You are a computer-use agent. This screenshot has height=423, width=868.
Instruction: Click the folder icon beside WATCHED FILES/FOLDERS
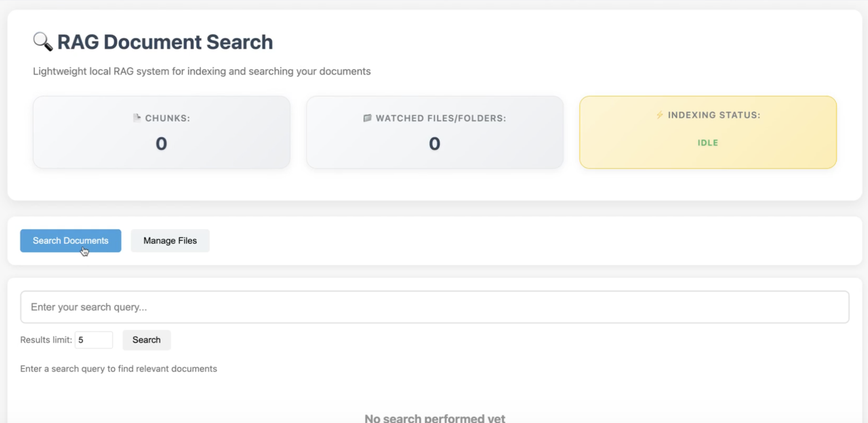pyautogui.click(x=367, y=118)
